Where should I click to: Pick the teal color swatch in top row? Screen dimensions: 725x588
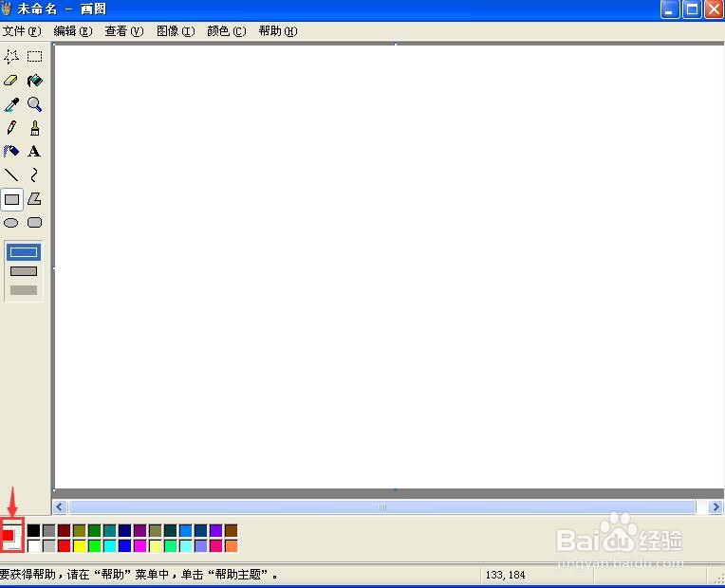(x=109, y=530)
